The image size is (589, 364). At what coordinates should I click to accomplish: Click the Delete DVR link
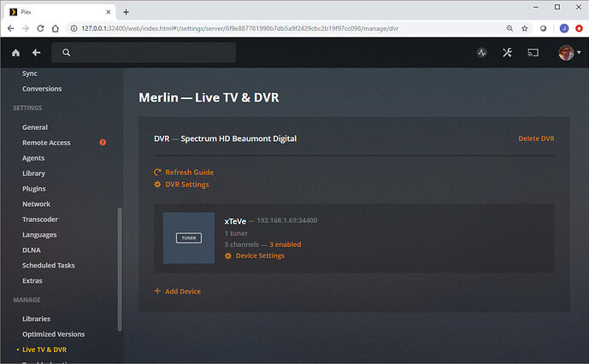(536, 138)
